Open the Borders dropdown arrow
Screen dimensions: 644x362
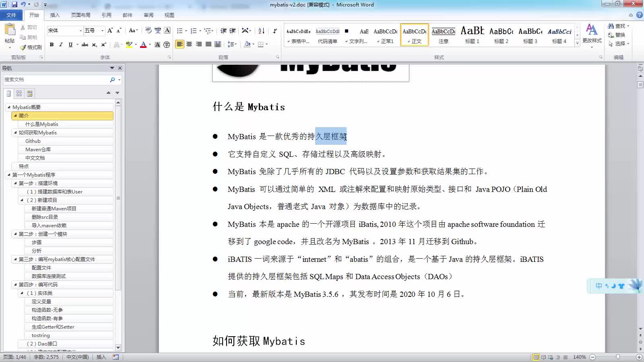(x=266, y=44)
